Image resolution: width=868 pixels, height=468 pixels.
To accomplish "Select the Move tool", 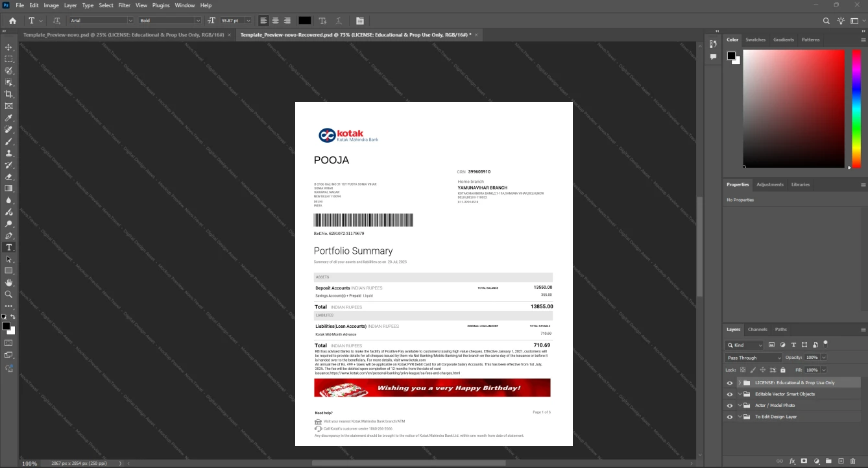I will pyautogui.click(x=9, y=47).
